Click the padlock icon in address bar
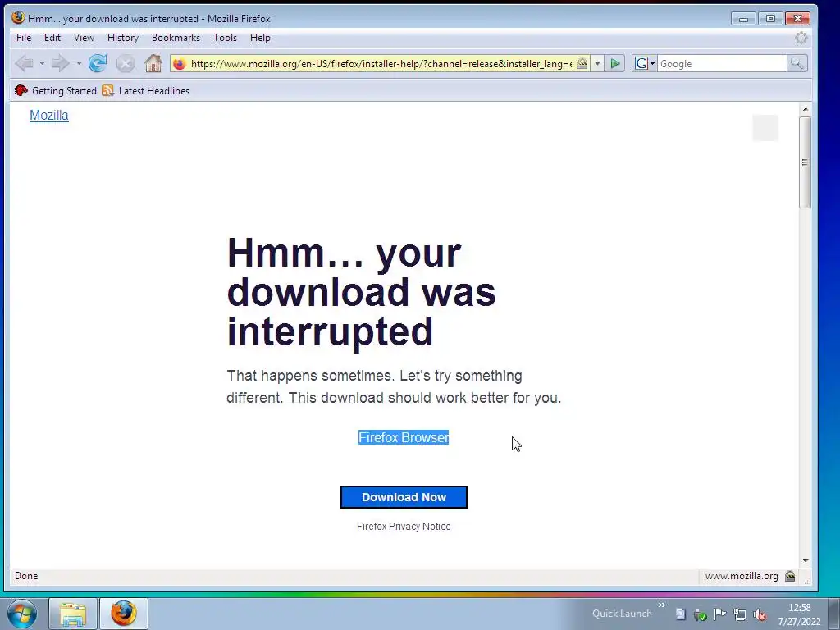 tap(582, 64)
